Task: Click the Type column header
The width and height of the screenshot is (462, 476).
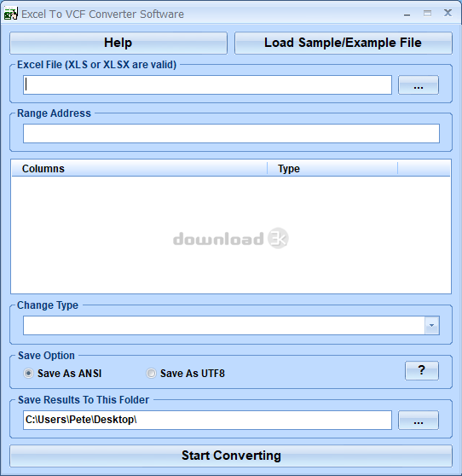Action: [332, 169]
